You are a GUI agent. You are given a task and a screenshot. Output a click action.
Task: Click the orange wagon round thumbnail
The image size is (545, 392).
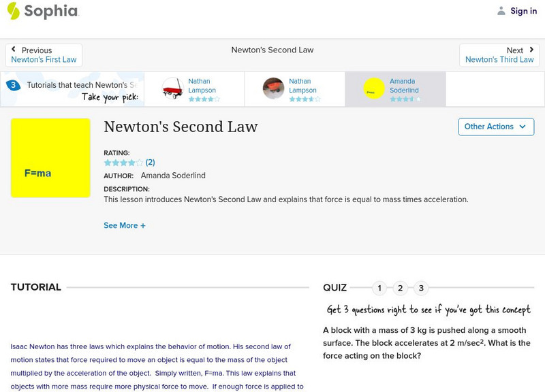[273, 88]
